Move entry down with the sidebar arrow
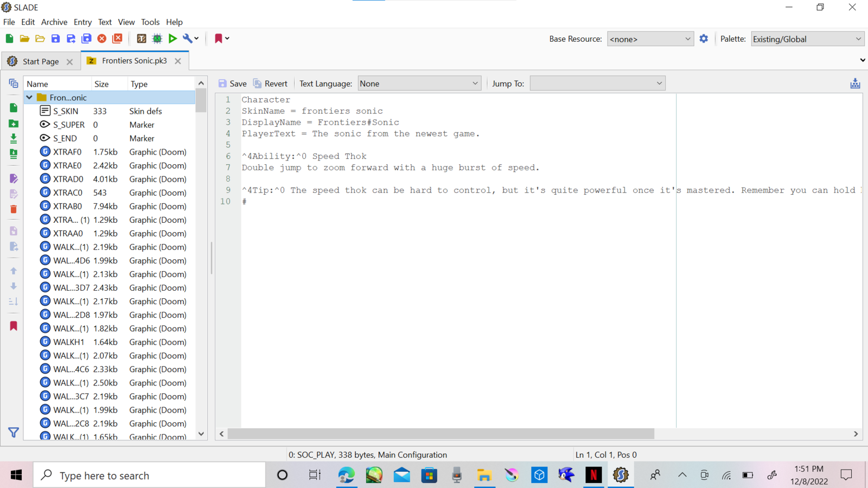 (14, 286)
